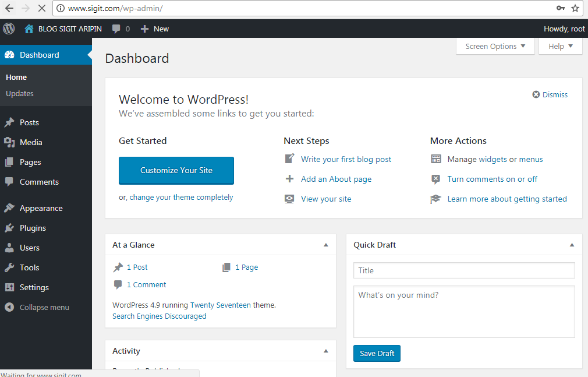
Task: Click the Customize Your Site button
Action: [x=176, y=171]
